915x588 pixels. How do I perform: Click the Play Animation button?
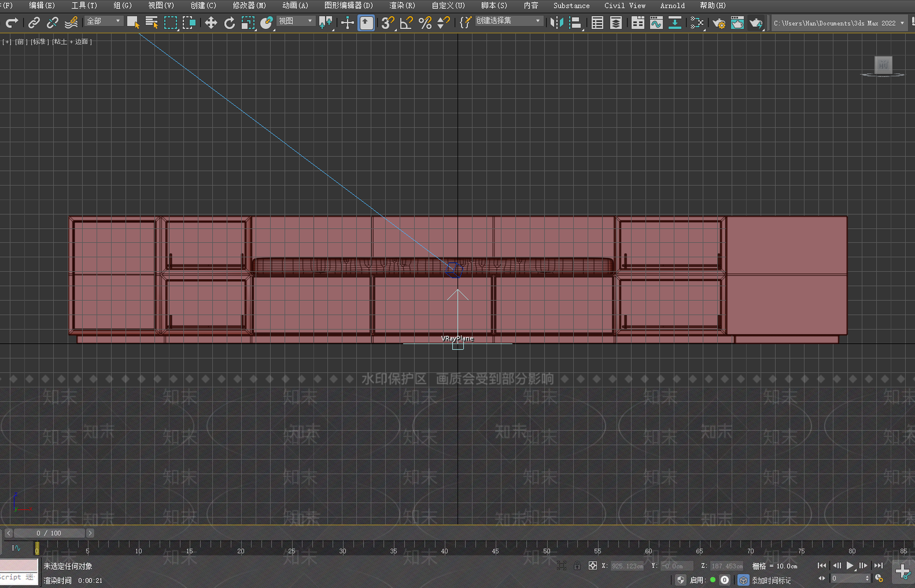pos(850,566)
